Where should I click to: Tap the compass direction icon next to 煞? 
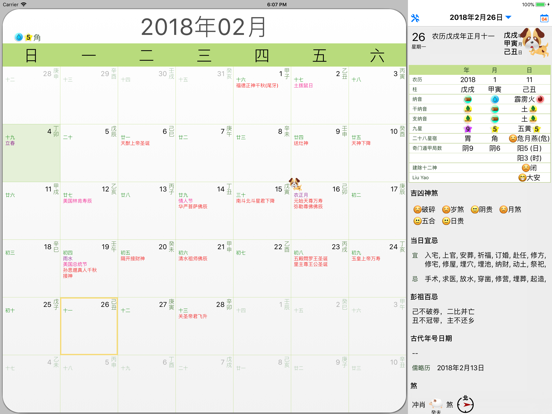tap(465, 404)
